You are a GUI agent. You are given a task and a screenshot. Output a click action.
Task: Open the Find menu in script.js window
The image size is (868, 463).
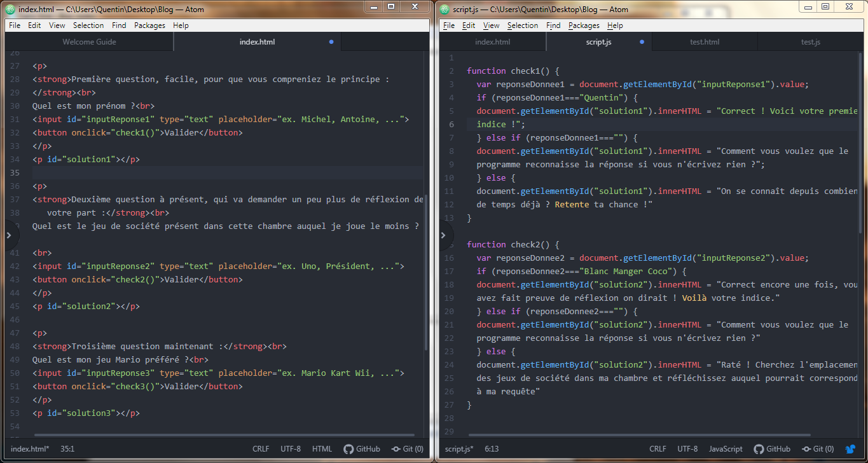(x=553, y=25)
